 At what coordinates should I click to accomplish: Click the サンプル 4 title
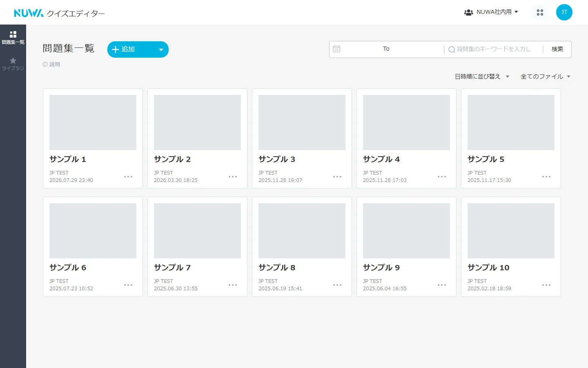(x=381, y=159)
